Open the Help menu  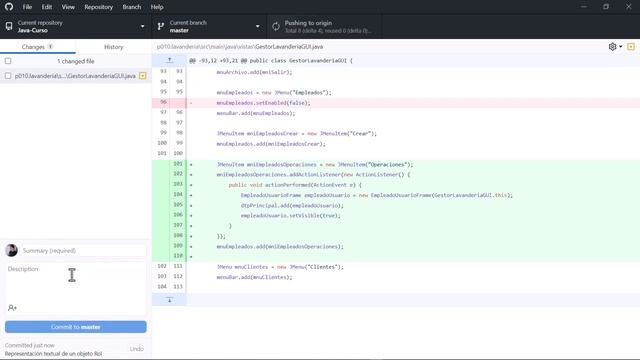pos(157,7)
